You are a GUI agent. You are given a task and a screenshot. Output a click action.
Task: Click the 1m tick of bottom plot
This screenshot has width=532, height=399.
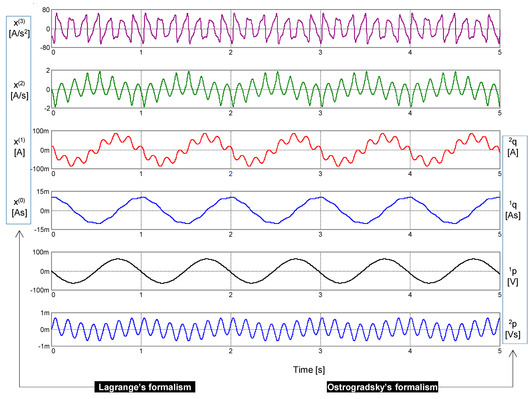click(x=45, y=313)
